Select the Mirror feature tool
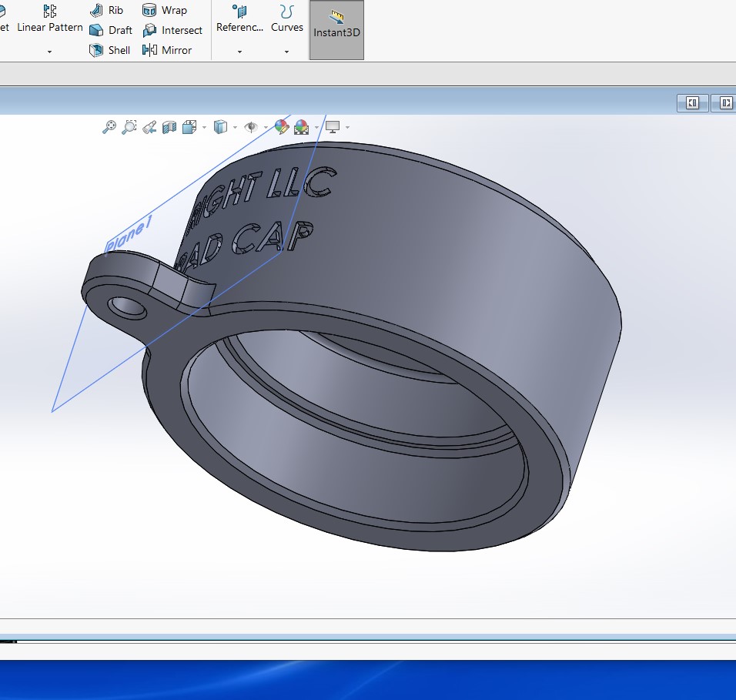Viewport: 736px width, 700px height. coord(167,50)
